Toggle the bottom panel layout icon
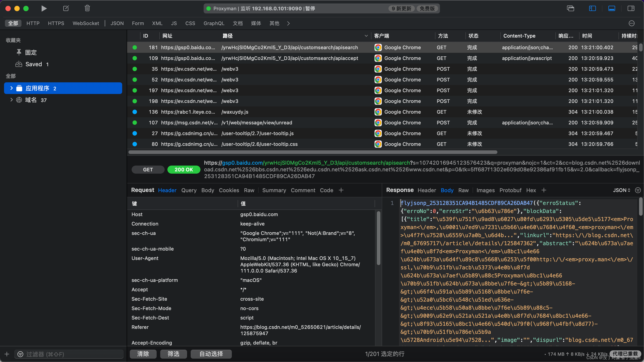644x362 pixels. tap(612, 9)
